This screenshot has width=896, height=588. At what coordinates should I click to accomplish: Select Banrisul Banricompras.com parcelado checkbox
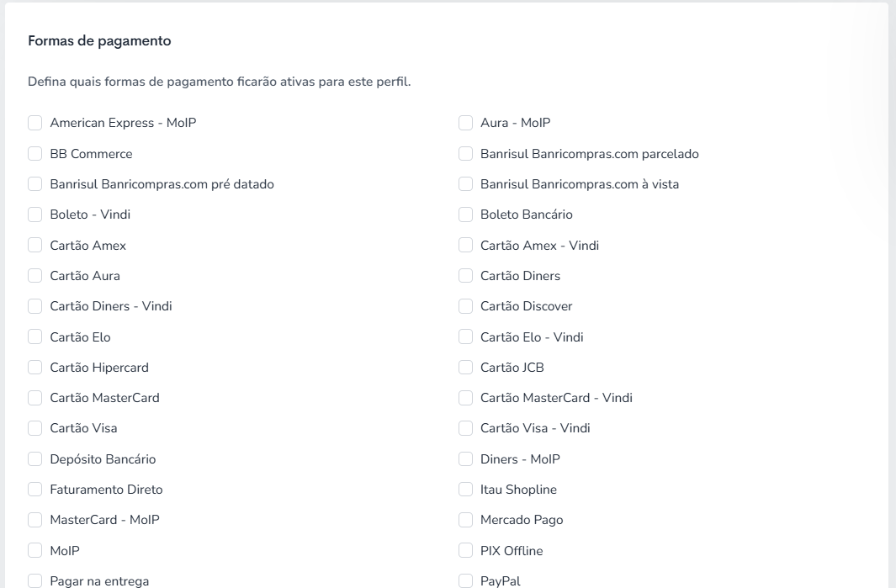click(466, 154)
